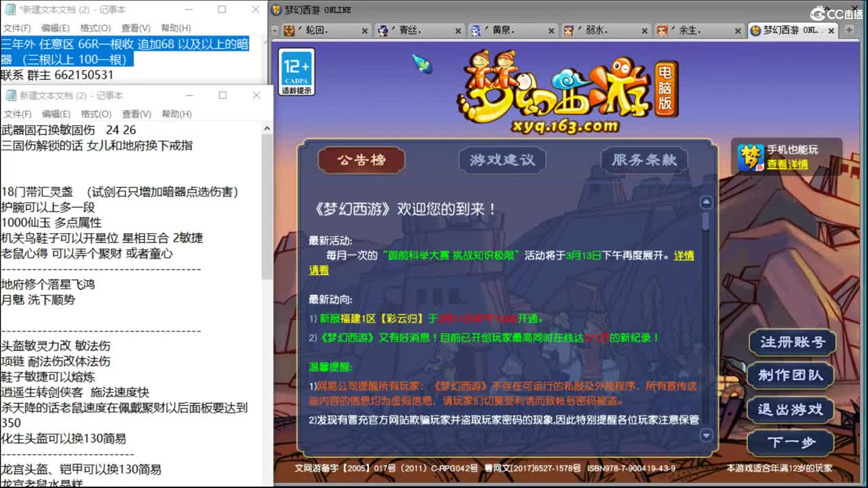Viewport: 868px width, 488px height.
Task: Open 编辑(E) menu in lower Notepad
Action: (55, 114)
